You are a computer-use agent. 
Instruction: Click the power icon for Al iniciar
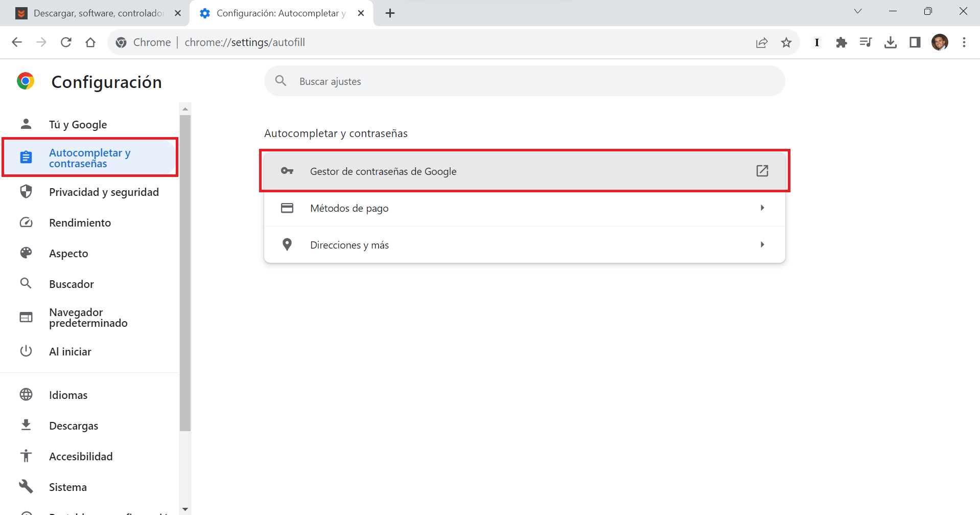26,351
